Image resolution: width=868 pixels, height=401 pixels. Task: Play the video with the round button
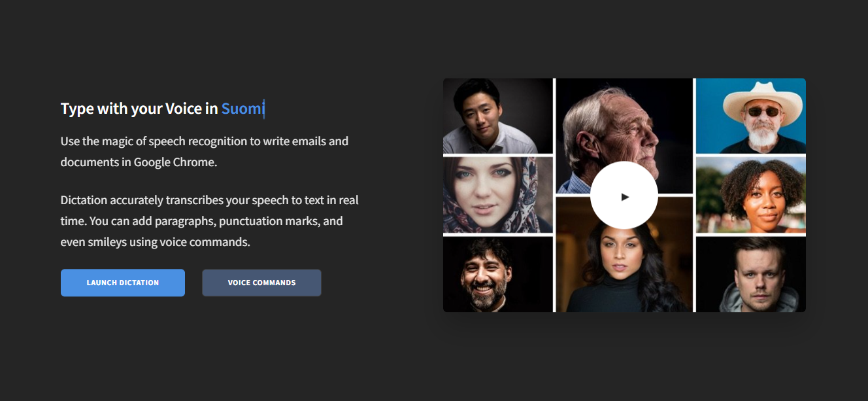(624, 195)
